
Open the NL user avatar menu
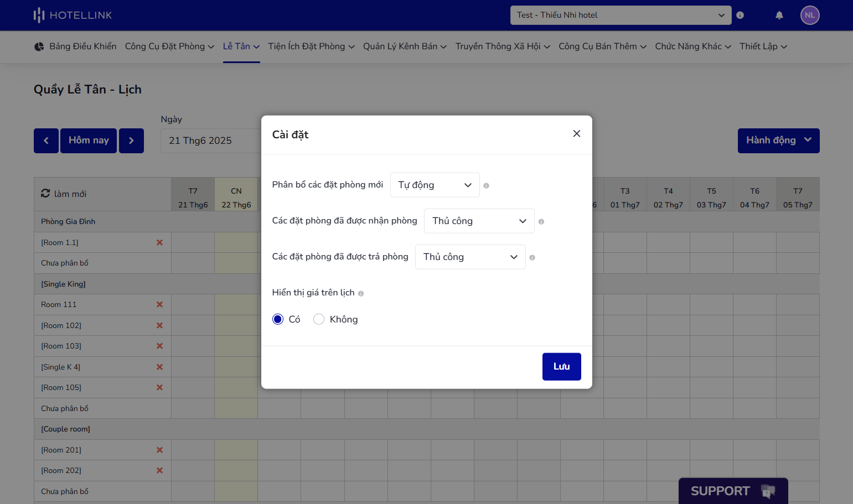tap(809, 15)
